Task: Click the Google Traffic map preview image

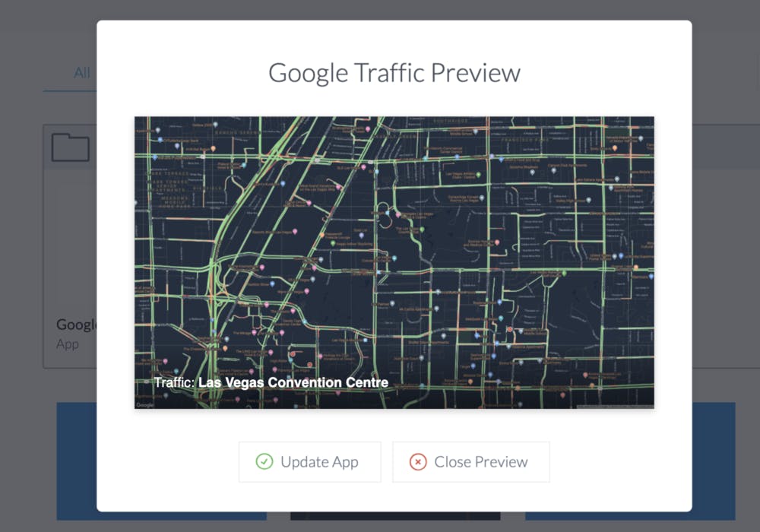Action: pyautogui.click(x=394, y=262)
